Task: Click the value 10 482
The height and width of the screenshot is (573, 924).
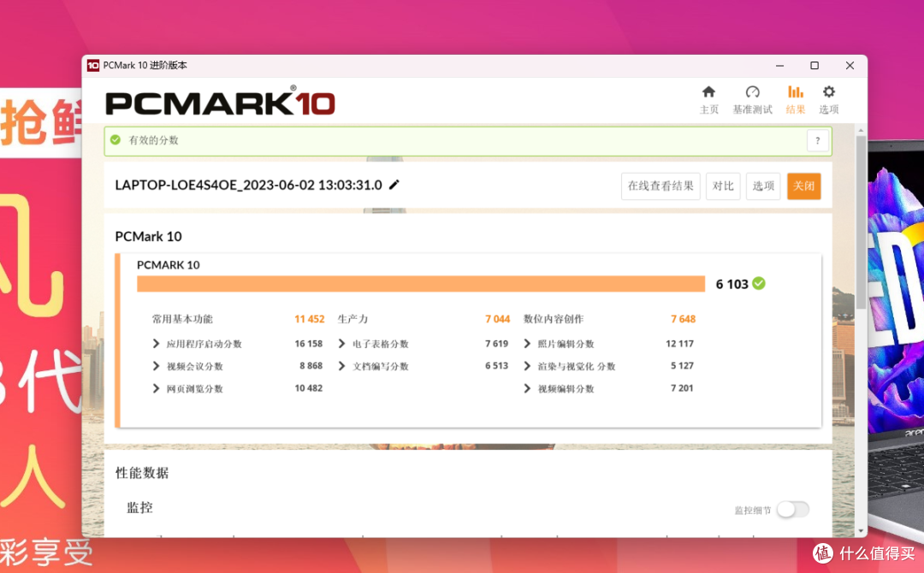Action: pos(309,388)
